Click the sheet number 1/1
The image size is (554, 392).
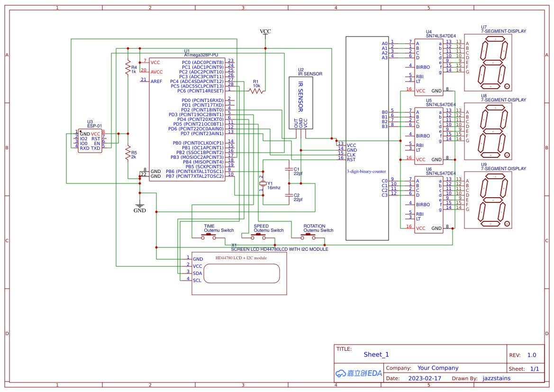pyautogui.click(x=535, y=369)
